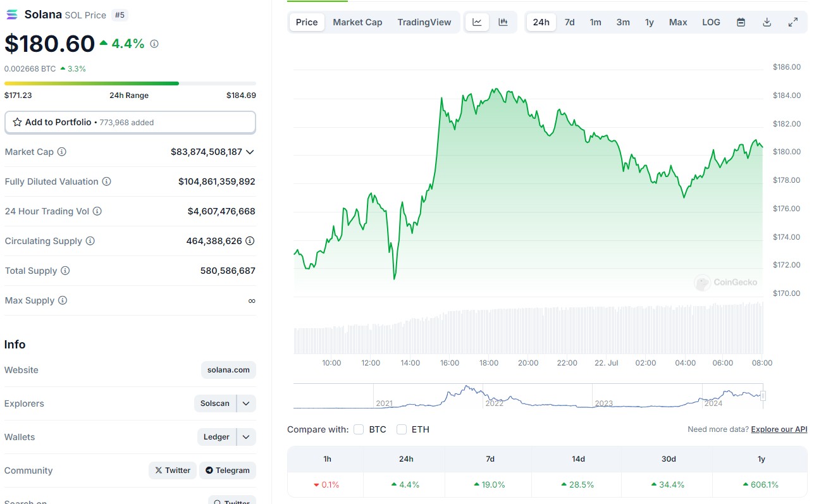The width and height of the screenshot is (814, 504).
Task: Click the 0.002668 BTC value
Action: click(x=30, y=68)
